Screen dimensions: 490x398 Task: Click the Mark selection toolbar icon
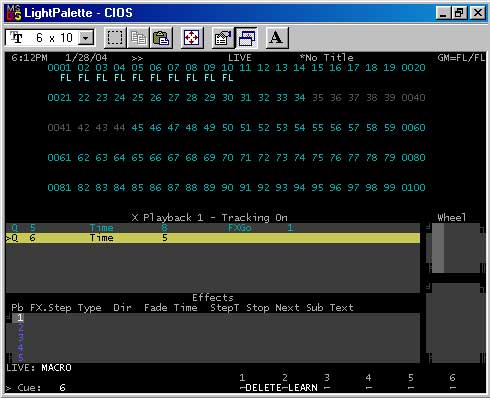point(115,38)
